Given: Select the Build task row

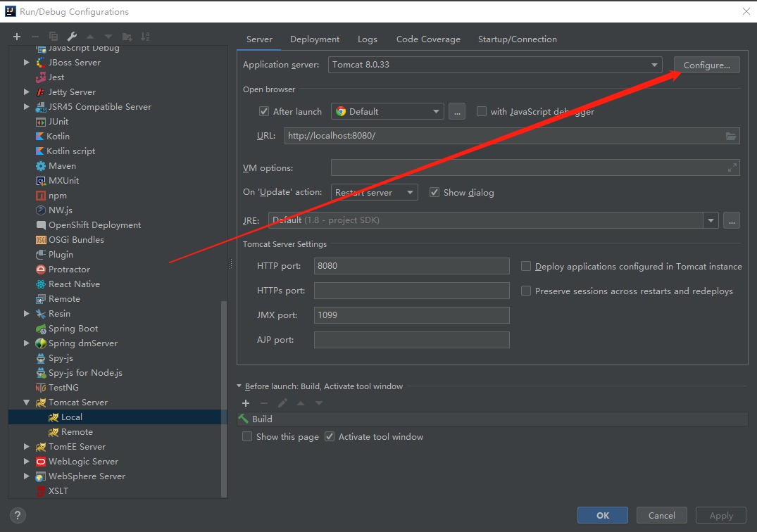Looking at the screenshot, I should coord(492,419).
